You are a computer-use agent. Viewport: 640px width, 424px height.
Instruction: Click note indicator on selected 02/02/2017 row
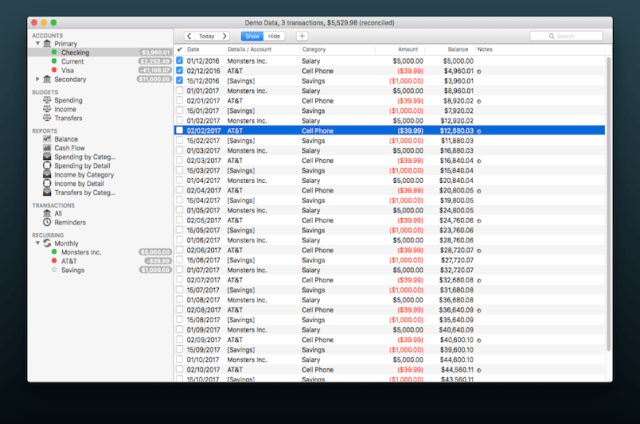coord(479,131)
